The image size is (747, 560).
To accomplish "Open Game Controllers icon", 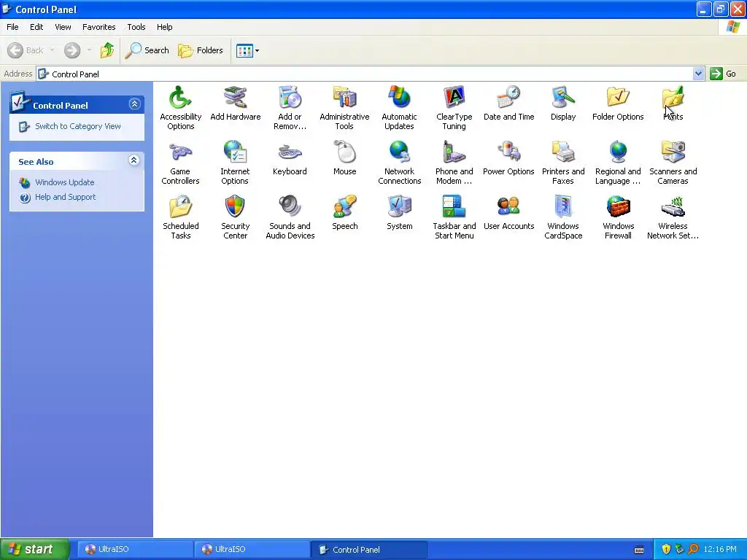I will click(x=180, y=152).
